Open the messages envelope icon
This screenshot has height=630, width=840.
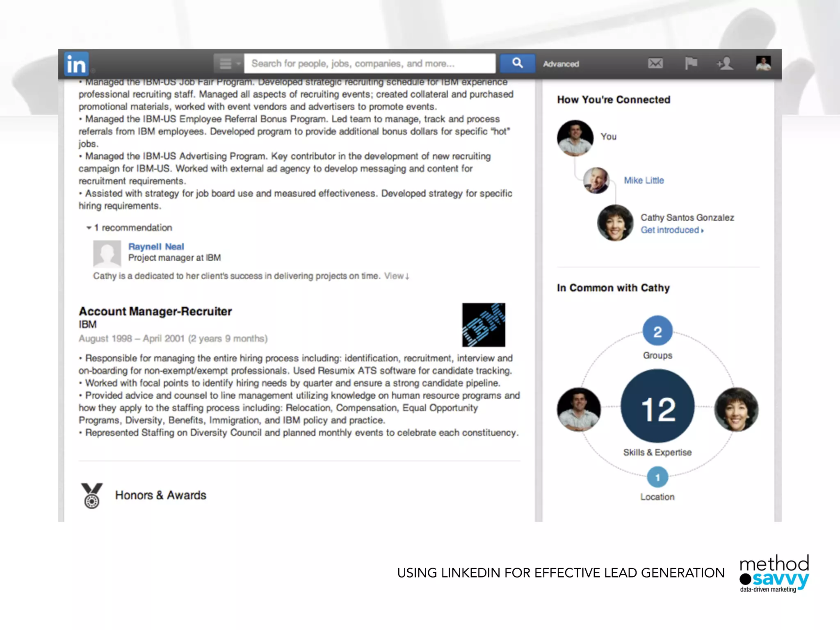tap(655, 63)
